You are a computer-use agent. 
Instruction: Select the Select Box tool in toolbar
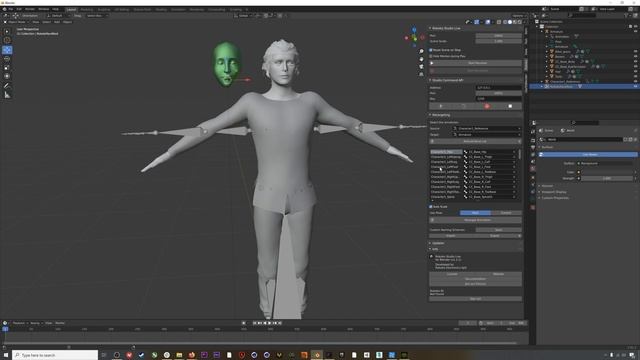(x=7, y=31)
